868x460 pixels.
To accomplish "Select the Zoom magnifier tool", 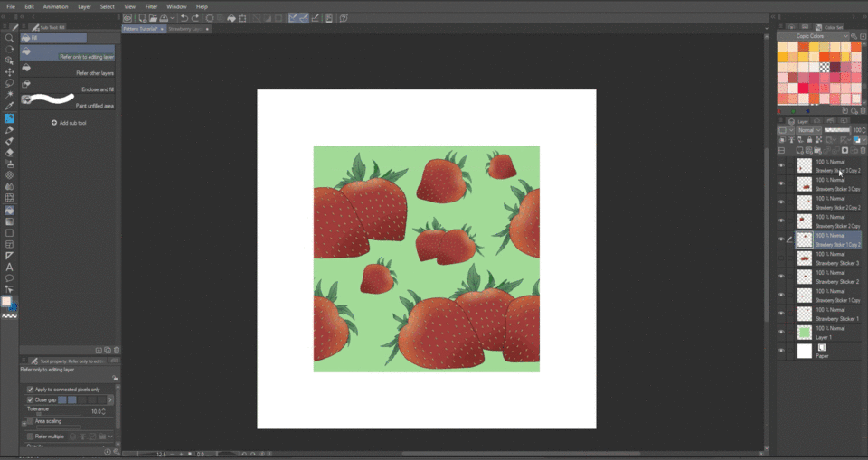I will point(9,39).
